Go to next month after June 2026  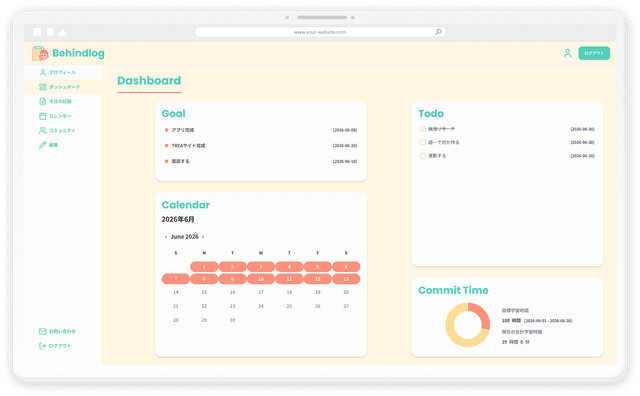tap(203, 237)
